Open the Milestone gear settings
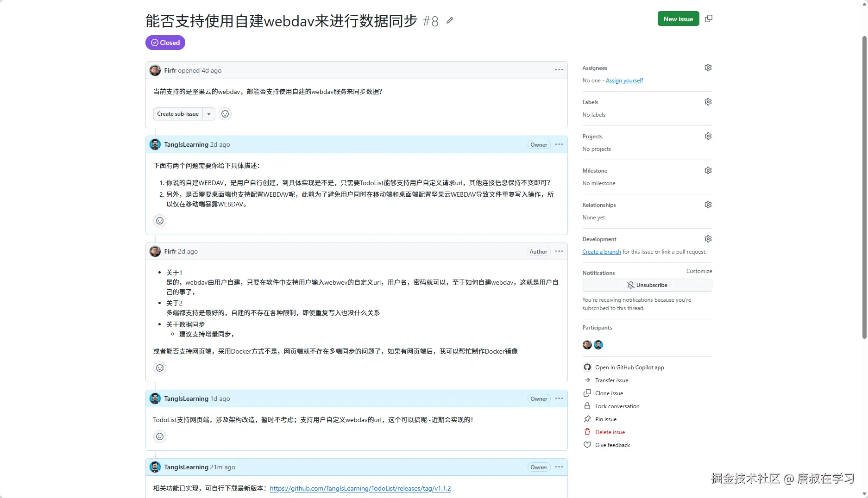 pos(708,170)
